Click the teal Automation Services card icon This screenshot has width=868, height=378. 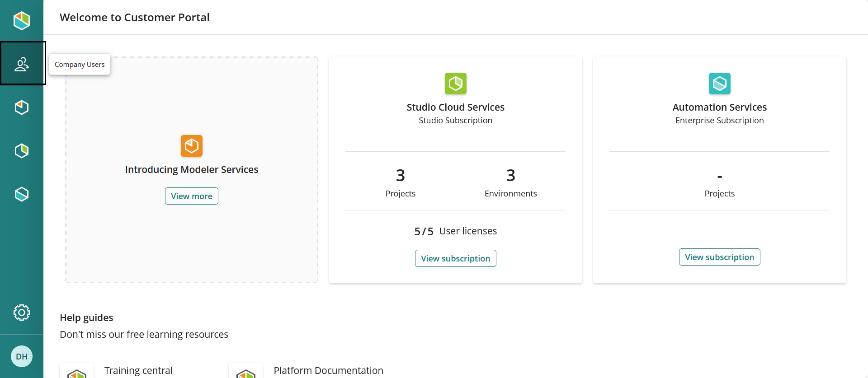719,84
